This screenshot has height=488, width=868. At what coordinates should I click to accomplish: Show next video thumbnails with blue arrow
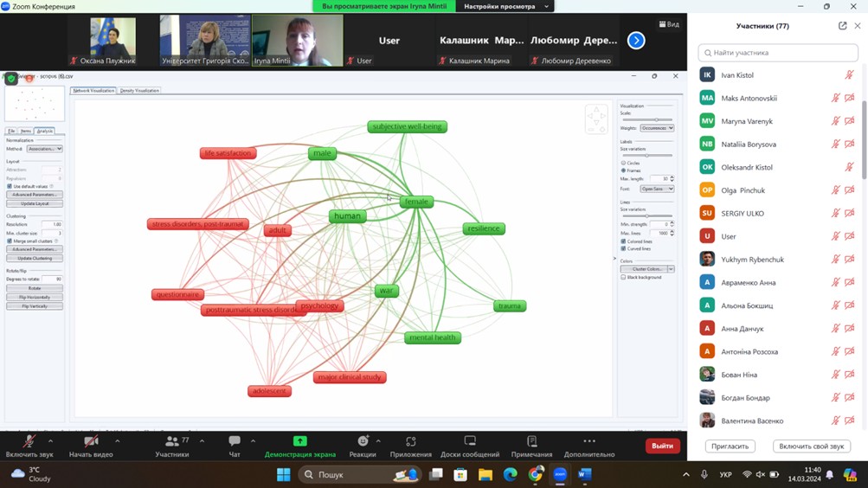(x=636, y=41)
